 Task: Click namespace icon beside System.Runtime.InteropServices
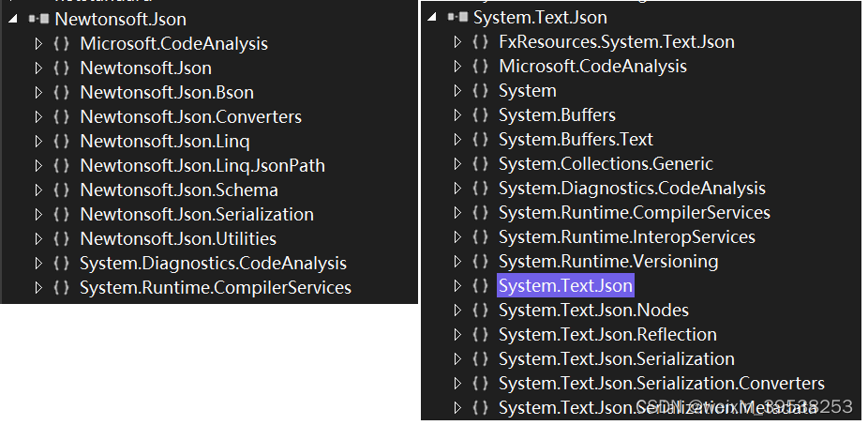pyautogui.click(x=481, y=237)
